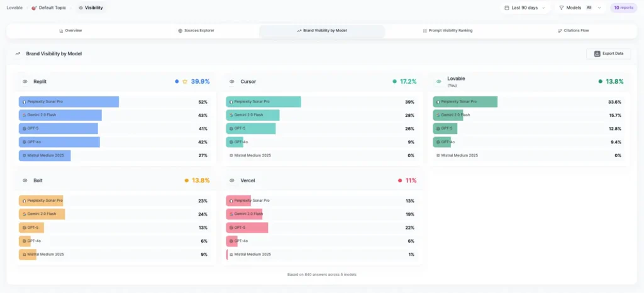The width and height of the screenshot is (644, 293).
Task: Click Lovable's Perplexity Sonar Pro bar
Action: coord(465,102)
